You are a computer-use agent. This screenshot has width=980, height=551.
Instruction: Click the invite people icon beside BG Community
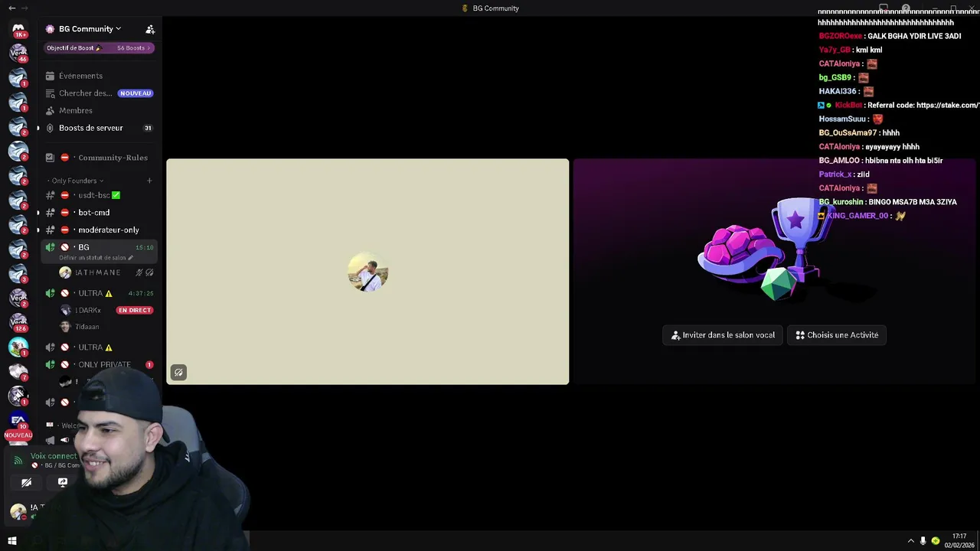coord(150,29)
